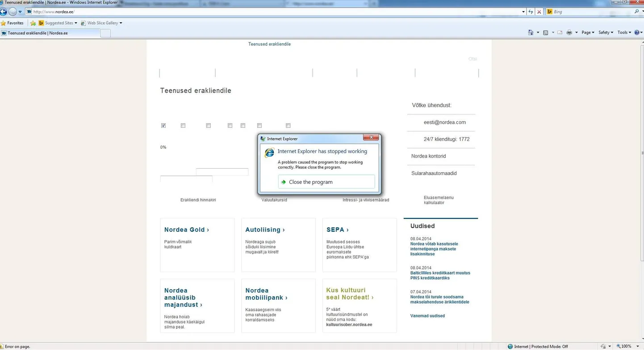The height and width of the screenshot is (350, 644).
Task: Open Vanemad uudised link
Action: [x=427, y=316]
